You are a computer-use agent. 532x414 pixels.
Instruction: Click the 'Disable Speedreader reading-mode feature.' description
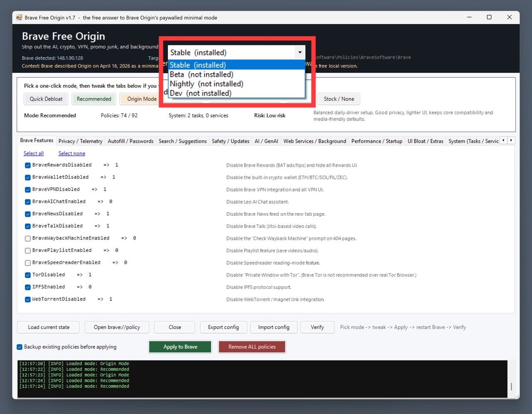pos(273,263)
